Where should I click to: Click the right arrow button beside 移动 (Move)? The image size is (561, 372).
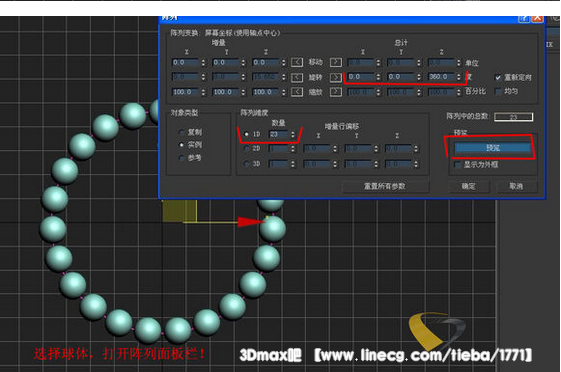336,62
